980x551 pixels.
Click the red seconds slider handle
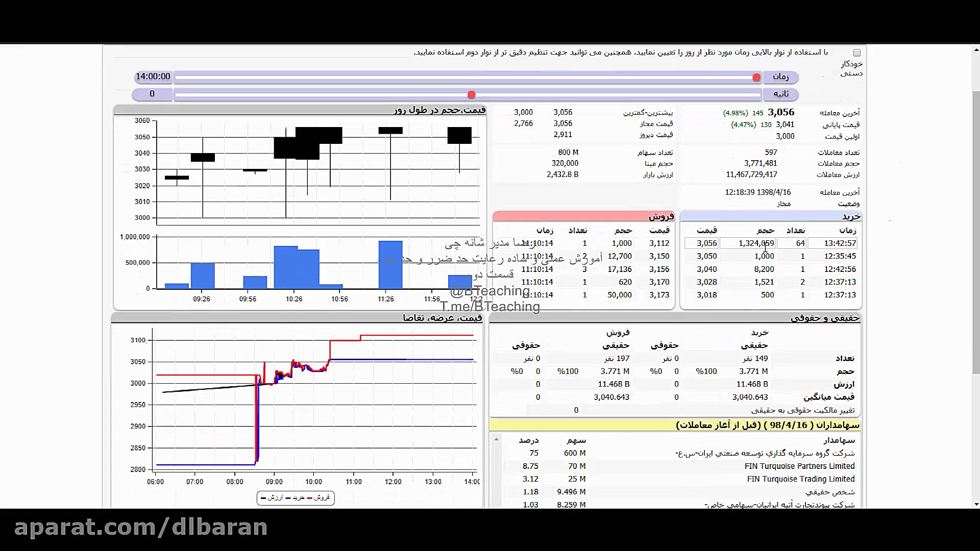click(472, 95)
